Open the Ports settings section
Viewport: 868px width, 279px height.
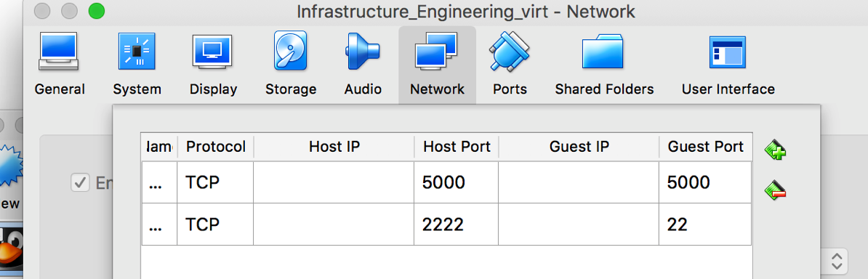510,65
